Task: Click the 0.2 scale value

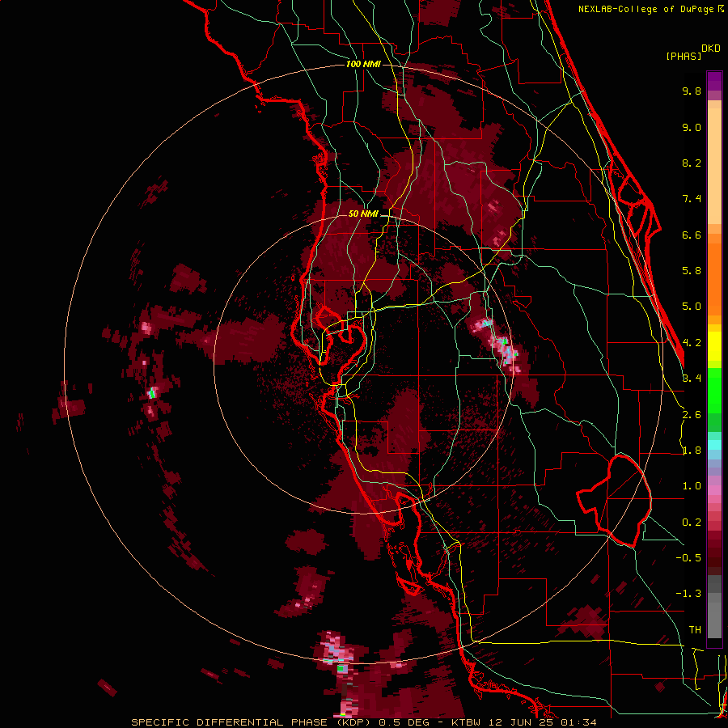Action: tap(692, 523)
